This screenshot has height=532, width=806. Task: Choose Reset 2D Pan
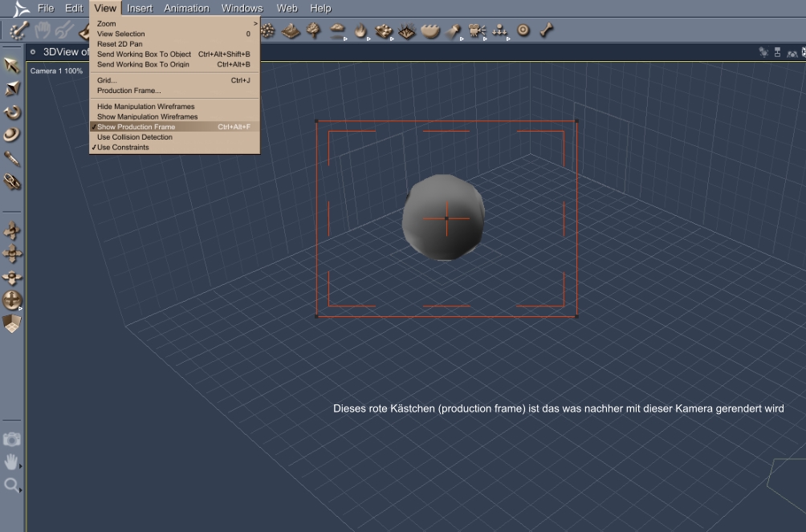(x=175, y=44)
